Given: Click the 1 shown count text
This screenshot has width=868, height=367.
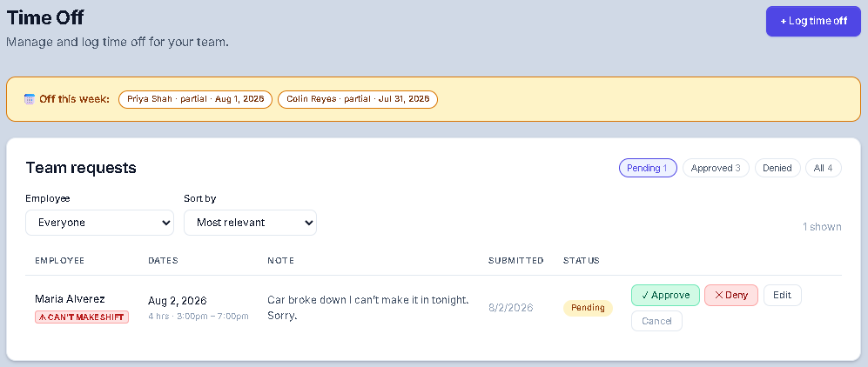Looking at the screenshot, I should tap(822, 227).
